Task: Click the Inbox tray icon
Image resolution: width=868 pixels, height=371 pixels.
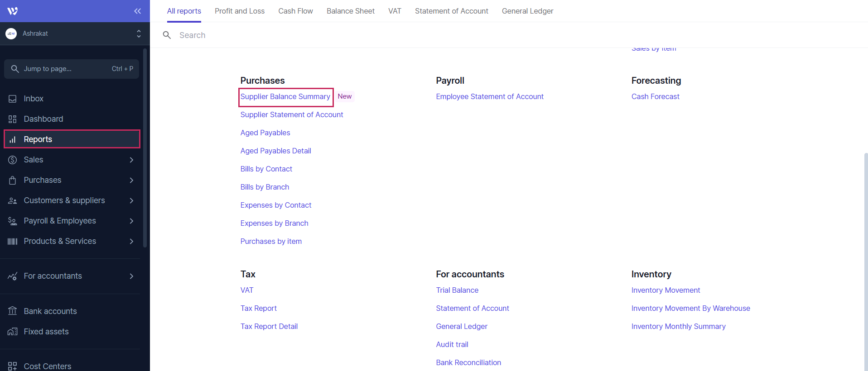Action: pos(13,99)
